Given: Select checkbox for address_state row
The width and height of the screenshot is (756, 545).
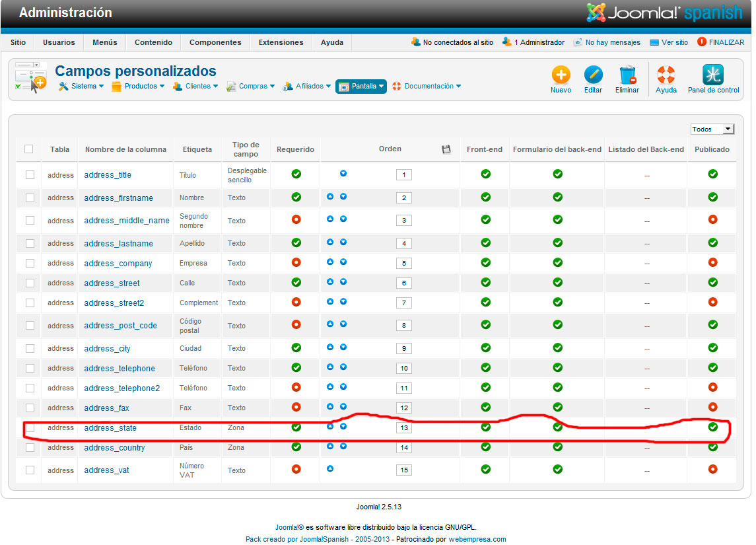Looking at the screenshot, I should click(30, 428).
